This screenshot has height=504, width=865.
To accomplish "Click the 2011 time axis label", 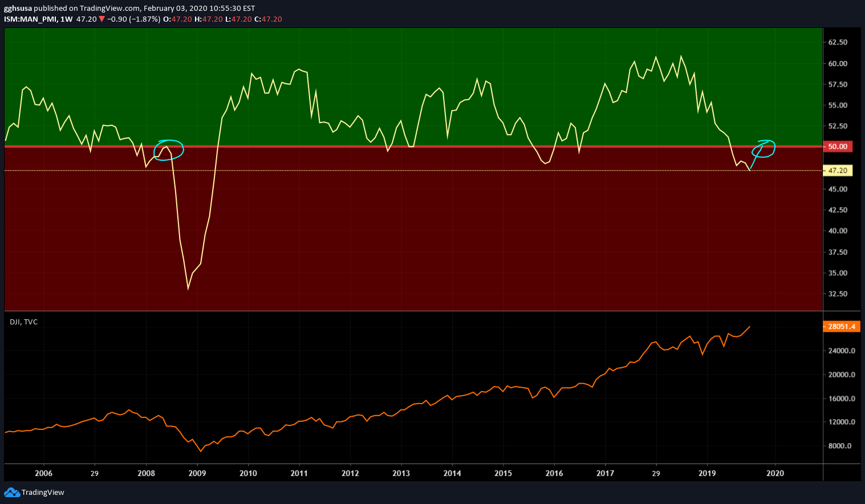I will (x=299, y=473).
